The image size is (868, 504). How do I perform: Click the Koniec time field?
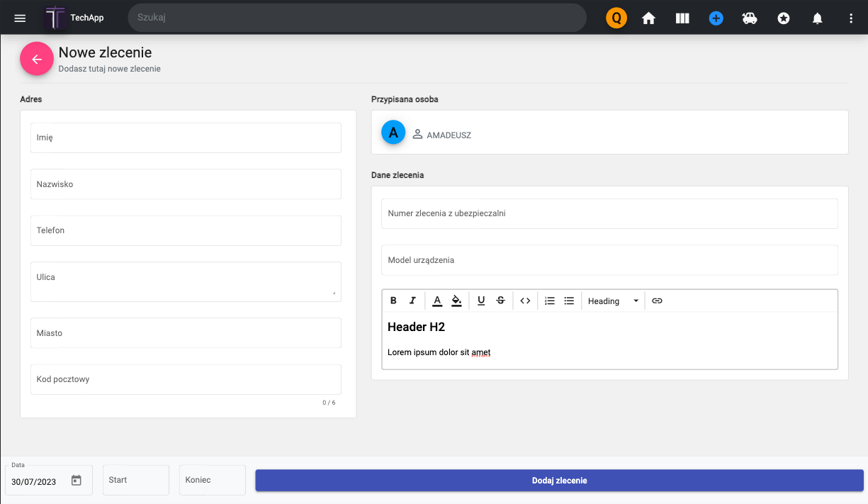[213, 480]
